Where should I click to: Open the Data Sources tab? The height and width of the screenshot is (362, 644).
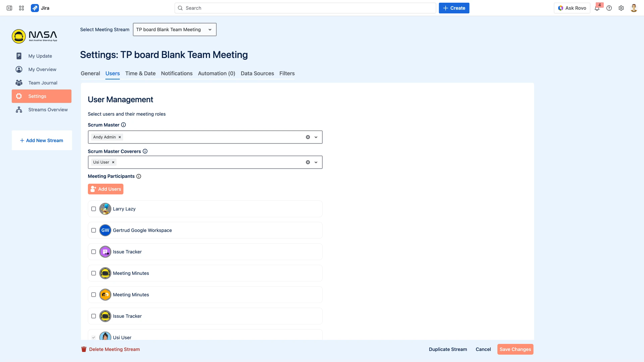click(257, 73)
